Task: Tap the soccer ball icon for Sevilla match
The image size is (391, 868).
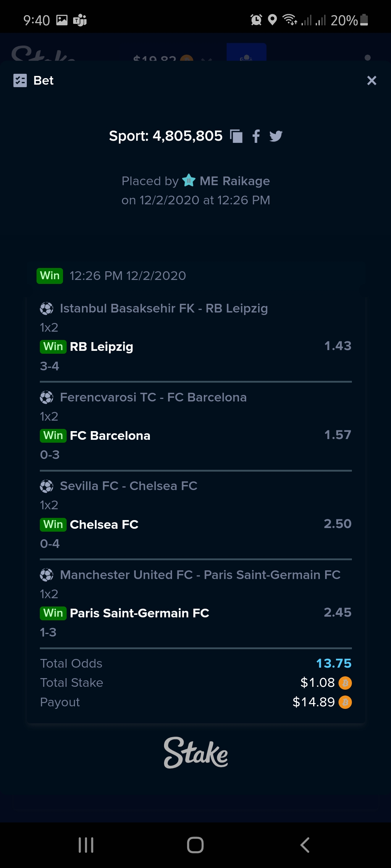Action: (x=47, y=486)
